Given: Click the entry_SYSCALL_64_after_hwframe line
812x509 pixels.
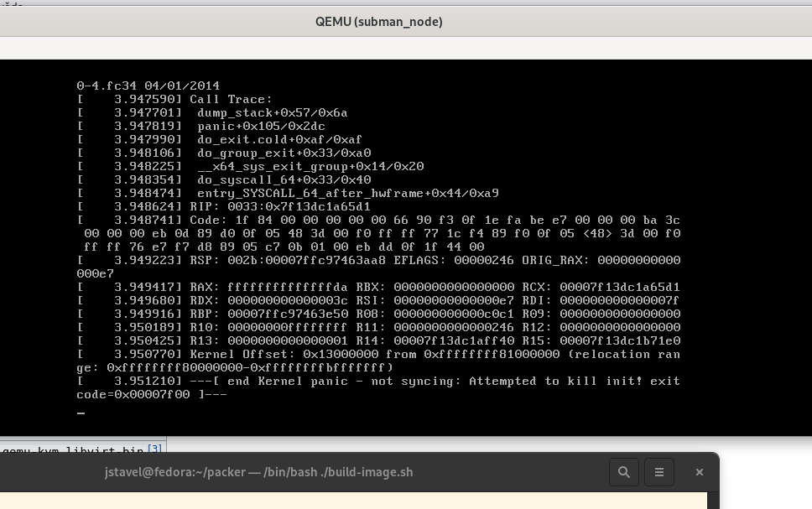Looking at the screenshot, I should (288, 194).
